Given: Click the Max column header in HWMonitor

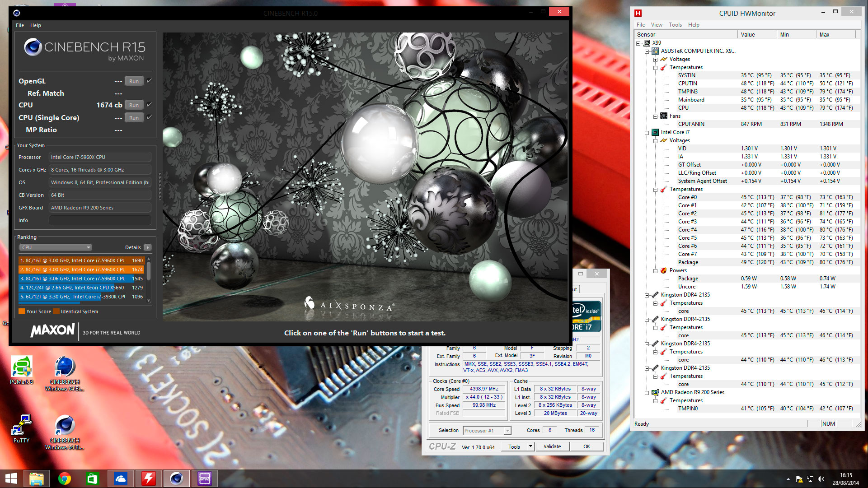Looking at the screenshot, I should [x=836, y=34].
